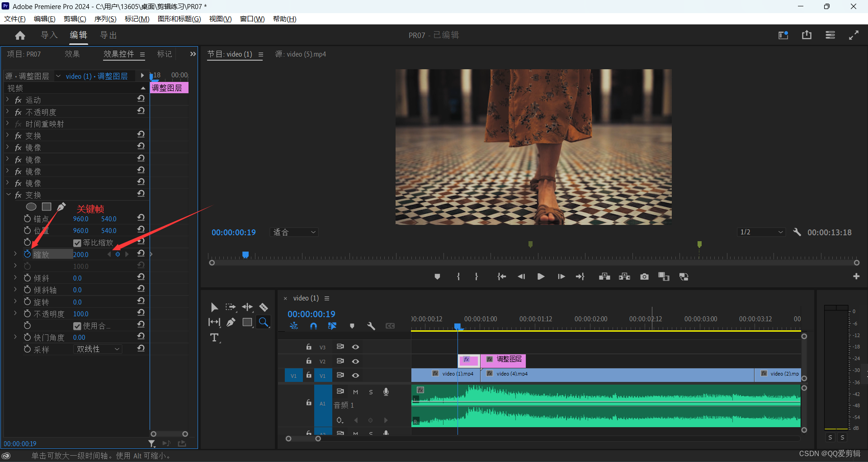Click the scale value 200.0 field
The image size is (868, 462).
[81, 255]
